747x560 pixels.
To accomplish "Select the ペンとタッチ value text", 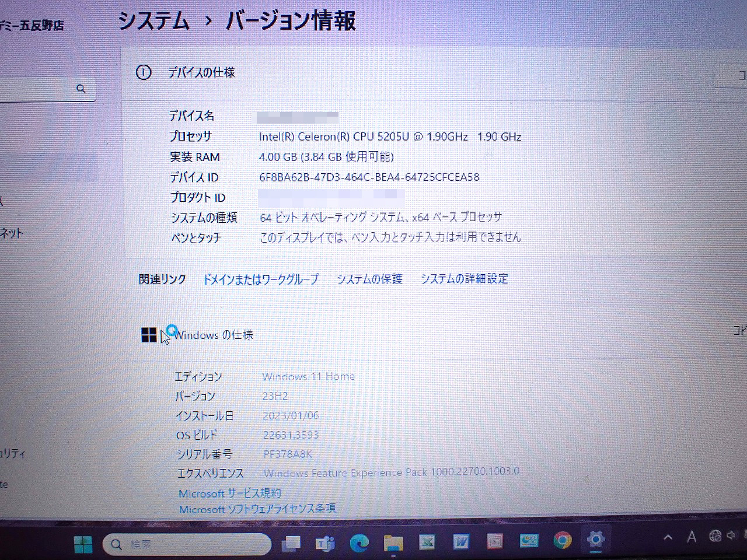I will (x=390, y=237).
